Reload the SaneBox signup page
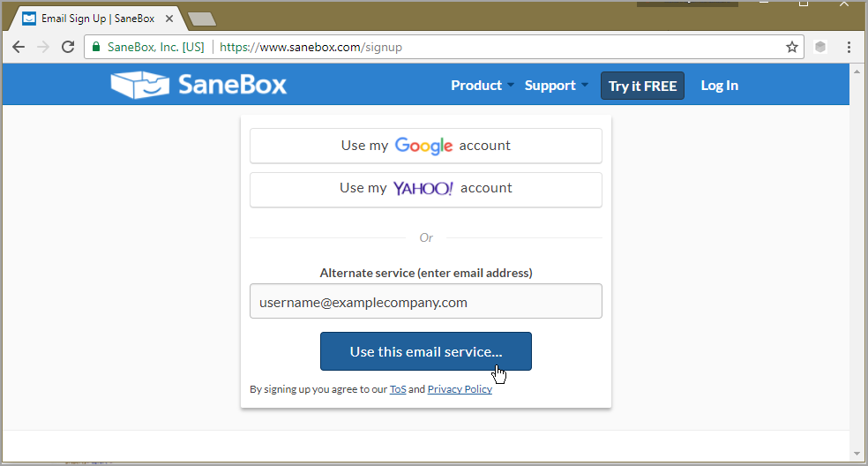Image resolution: width=868 pixels, height=466 pixels. (x=68, y=47)
